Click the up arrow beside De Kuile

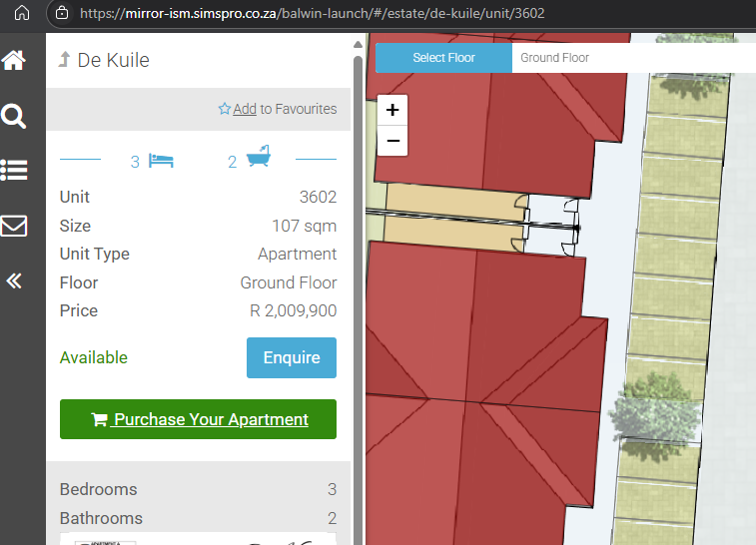(x=65, y=60)
